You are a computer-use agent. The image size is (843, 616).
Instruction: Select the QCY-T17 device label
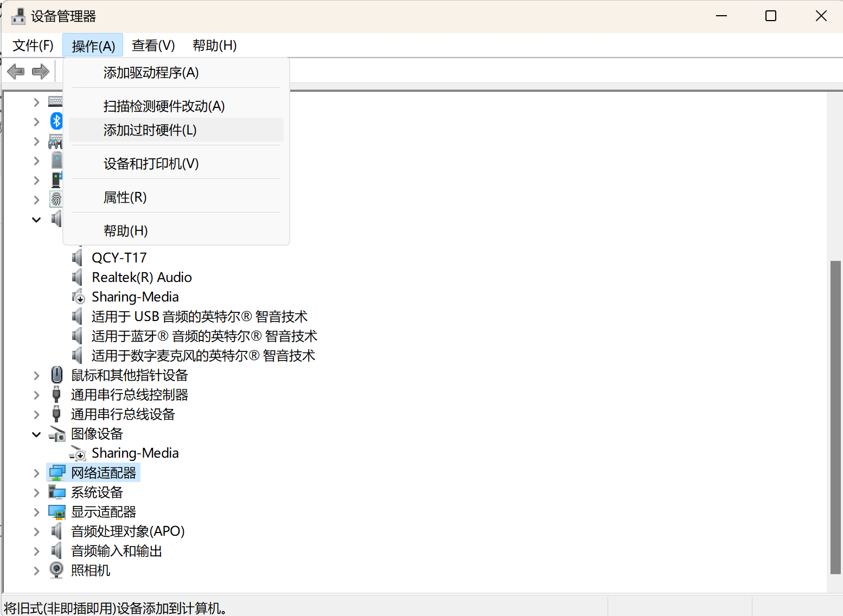pos(119,258)
